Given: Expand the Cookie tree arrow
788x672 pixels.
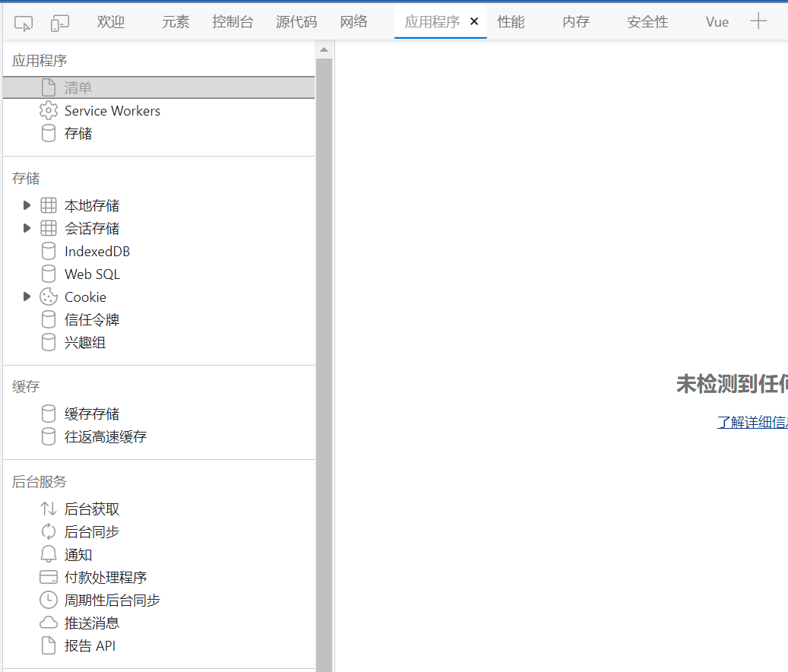Looking at the screenshot, I should 27,297.
